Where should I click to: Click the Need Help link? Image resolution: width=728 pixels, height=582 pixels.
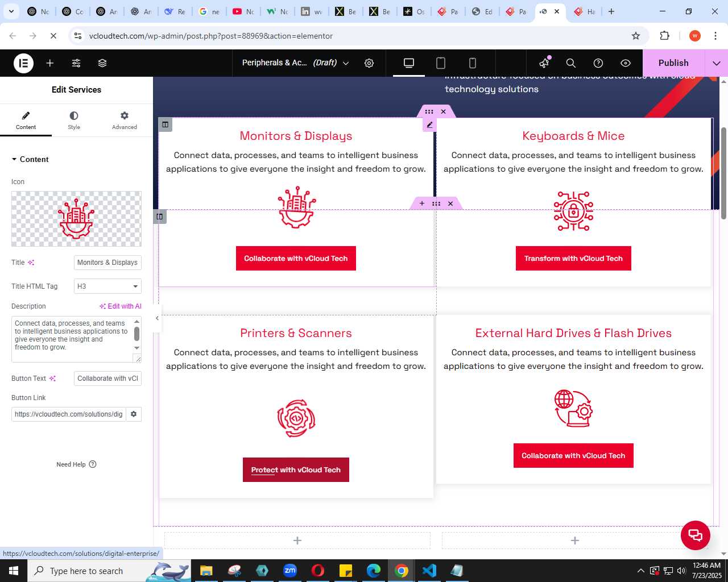[x=76, y=464]
